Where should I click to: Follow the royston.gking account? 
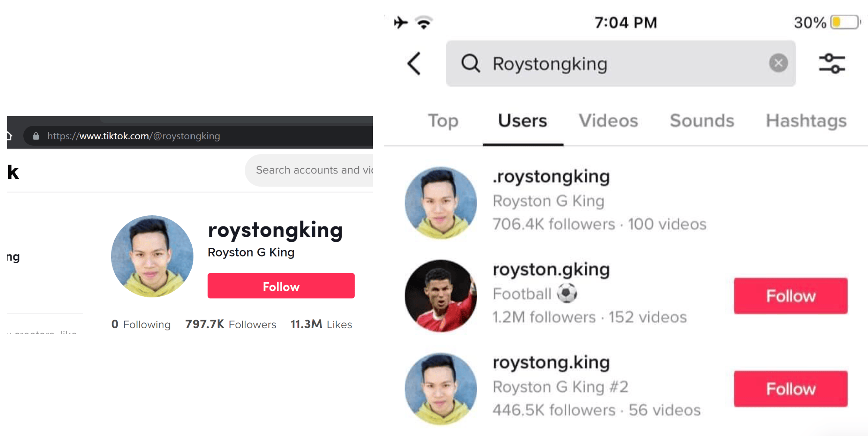790,296
